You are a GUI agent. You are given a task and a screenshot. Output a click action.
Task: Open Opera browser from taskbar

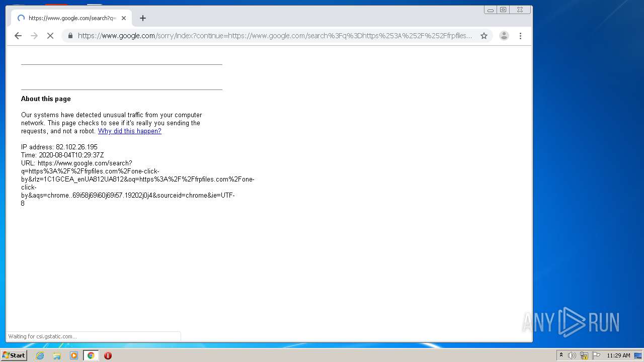[x=108, y=355]
